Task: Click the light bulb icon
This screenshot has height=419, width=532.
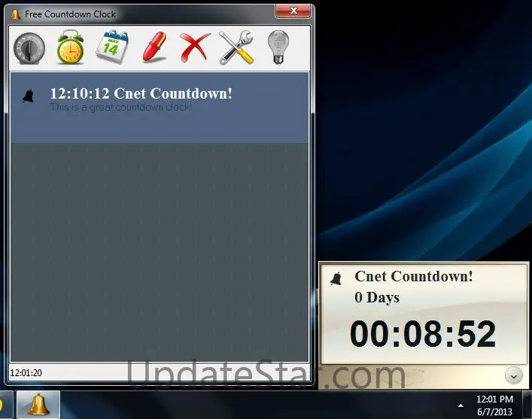Action: click(x=278, y=47)
